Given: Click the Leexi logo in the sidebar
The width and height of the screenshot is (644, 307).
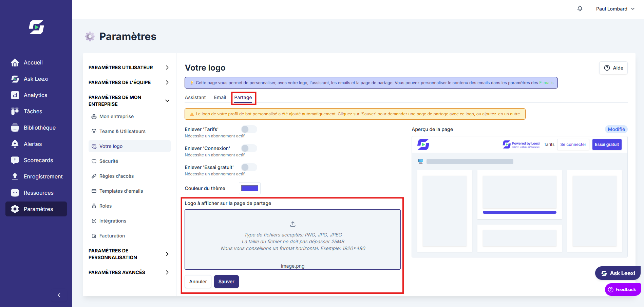Looking at the screenshot, I should click(36, 27).
